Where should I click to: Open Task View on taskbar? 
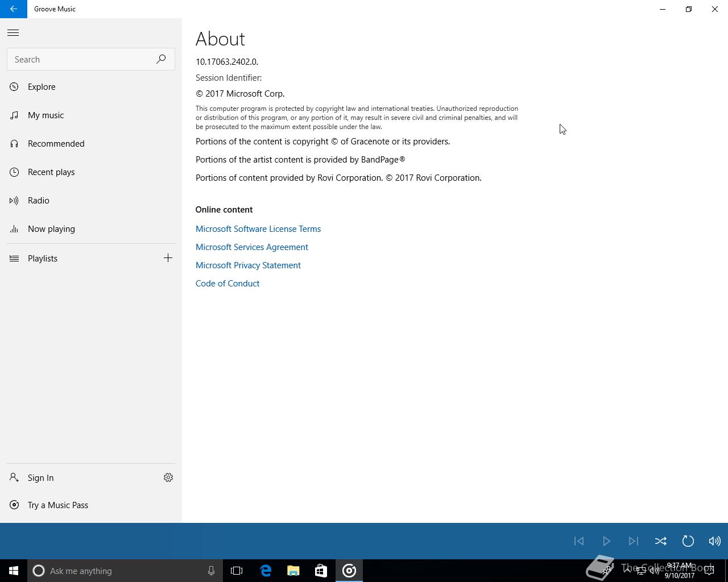tap(237, 571)
